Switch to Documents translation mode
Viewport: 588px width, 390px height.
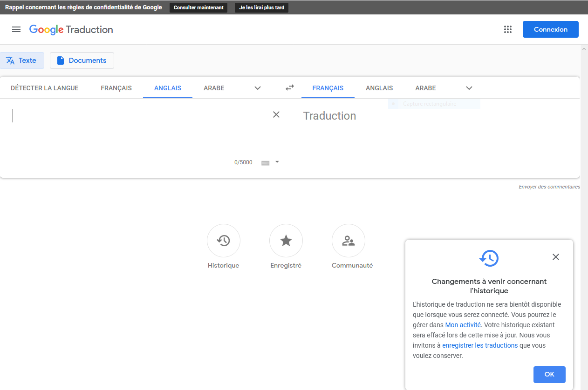click(82, 61)
